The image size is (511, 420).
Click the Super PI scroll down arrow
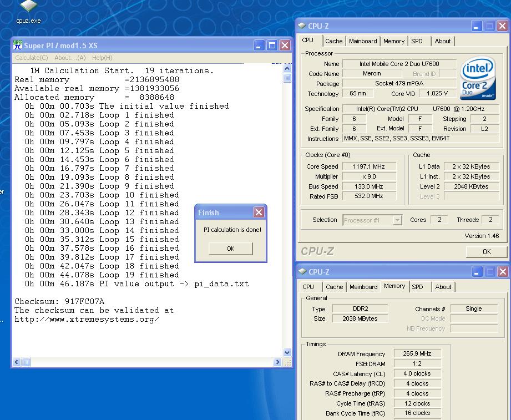click(287, 352)
